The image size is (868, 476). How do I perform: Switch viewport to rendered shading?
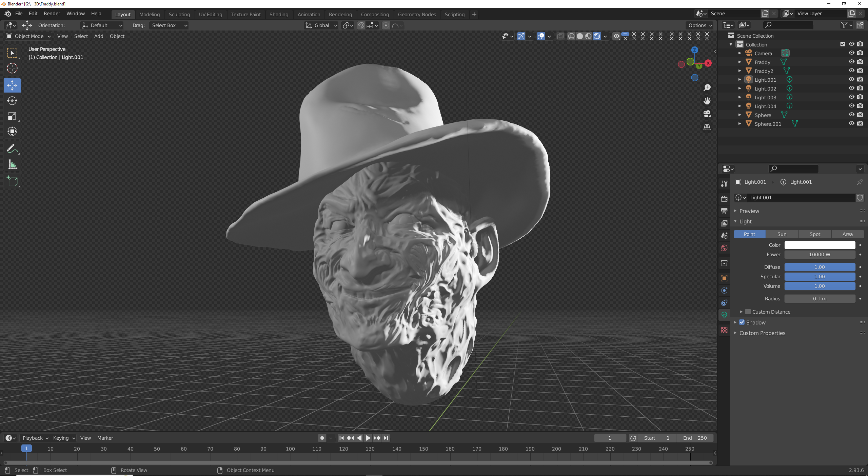pos(597,36)
